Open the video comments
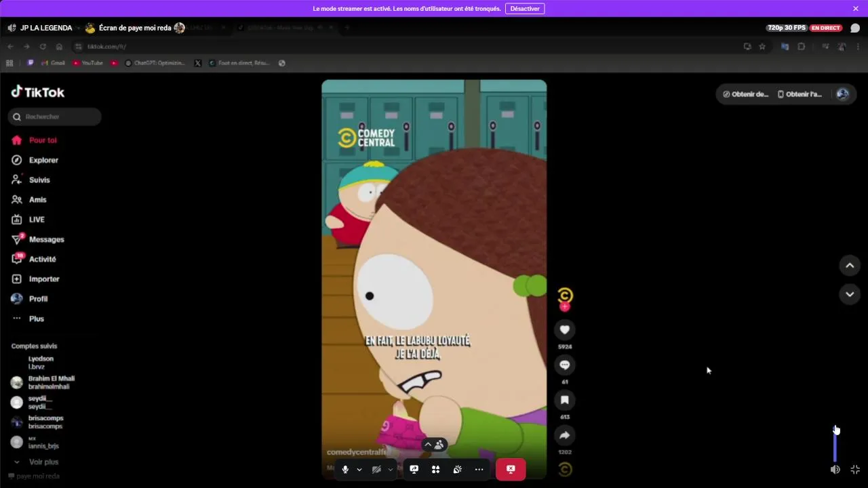Image resolution: width=868 pixels, height=488 pixels. click(x=564, y=365)
